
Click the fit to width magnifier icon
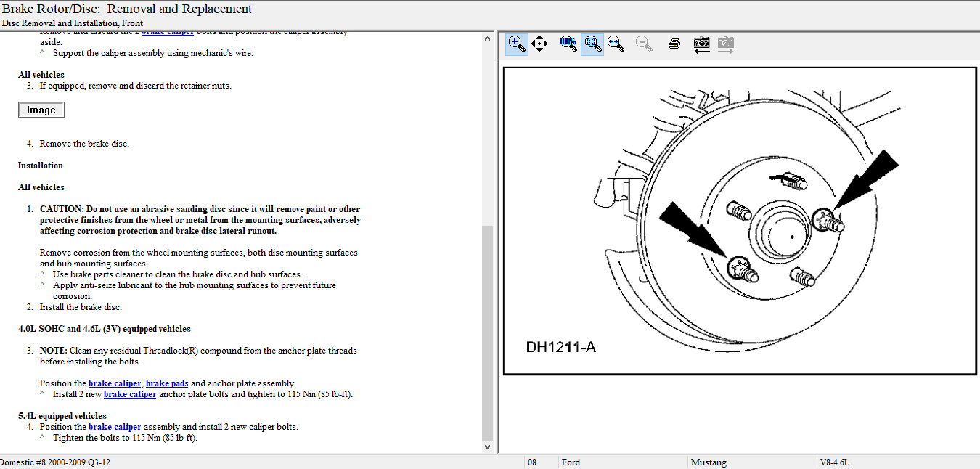pyautogui.click(x=616, y=44)
